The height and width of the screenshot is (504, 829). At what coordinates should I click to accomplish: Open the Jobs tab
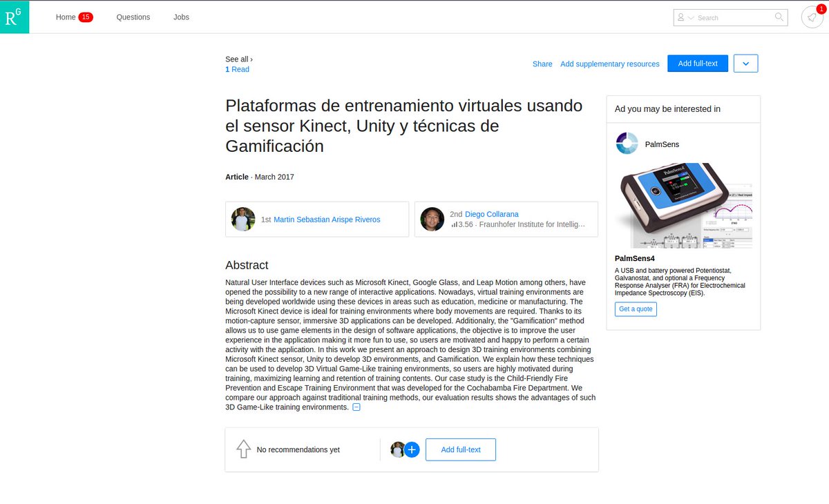pos(181,17)
